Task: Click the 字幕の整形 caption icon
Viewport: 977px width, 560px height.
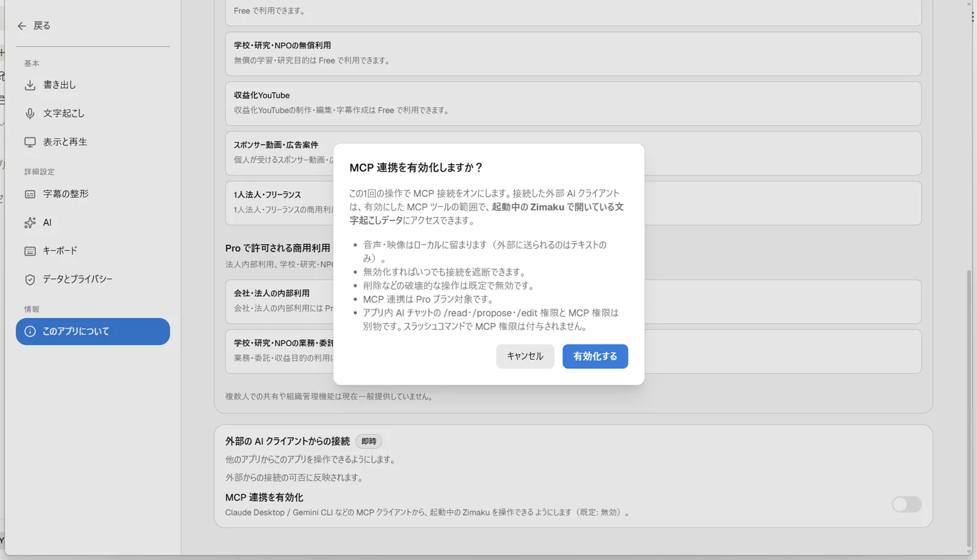Action: [x=30, y=194]
